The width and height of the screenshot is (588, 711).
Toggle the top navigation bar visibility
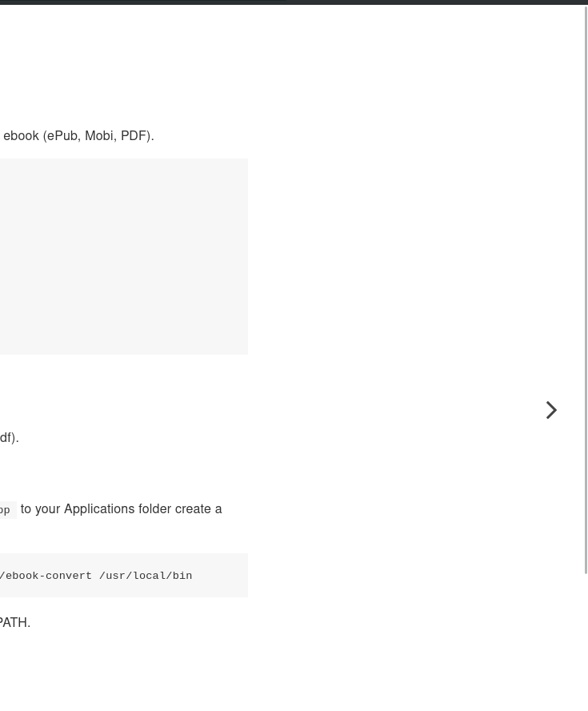pos(294,2)
